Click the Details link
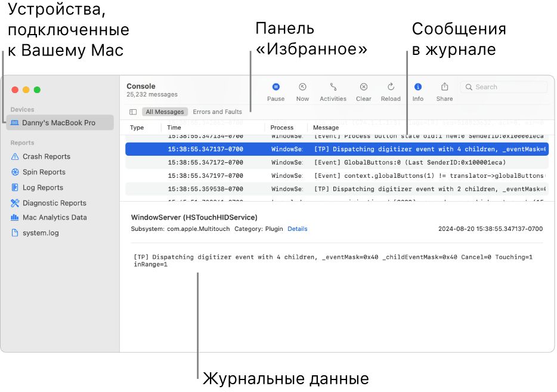The height and width of the screenshot is (392, 557). coord(298,229)
